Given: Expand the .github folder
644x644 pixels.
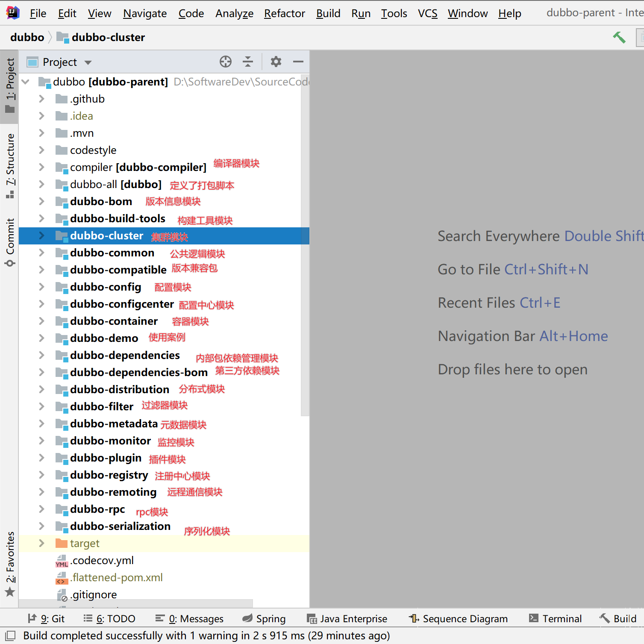Looking at the screenshot, I should pyautogui.click(x=41, y=99).
